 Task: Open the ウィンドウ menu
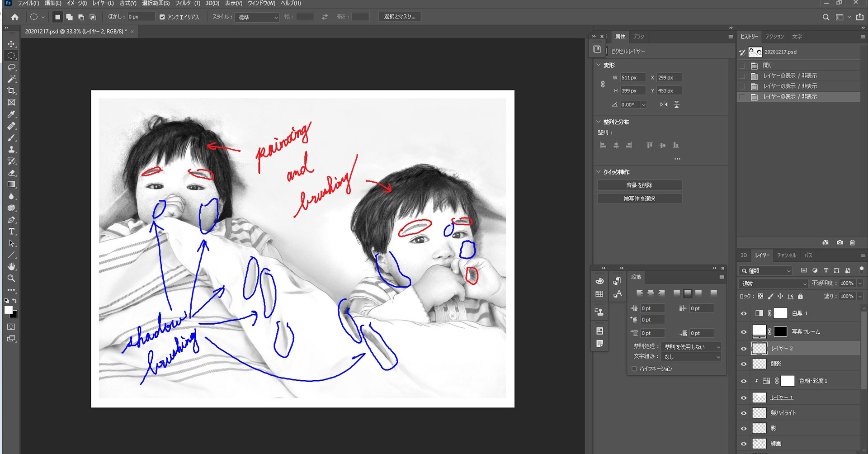261,3
